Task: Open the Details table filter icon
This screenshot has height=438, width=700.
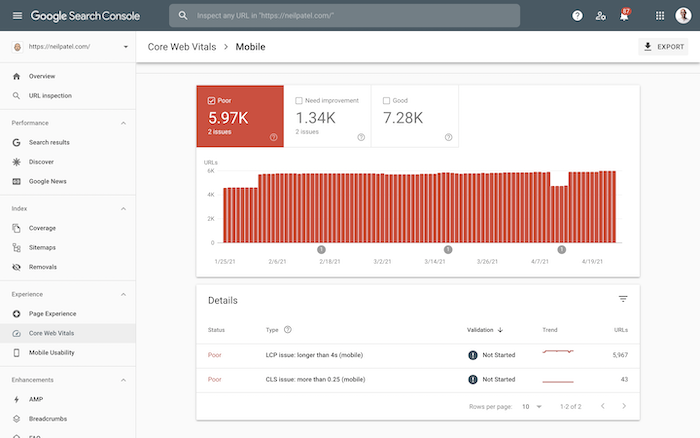Action: [623, 299]
